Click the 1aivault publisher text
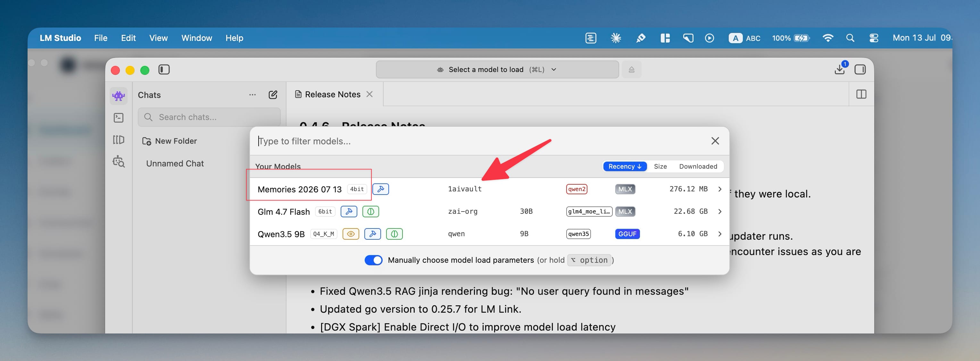Screen dimensions: 980x361 pyautogui.click(x=465, y=189)
